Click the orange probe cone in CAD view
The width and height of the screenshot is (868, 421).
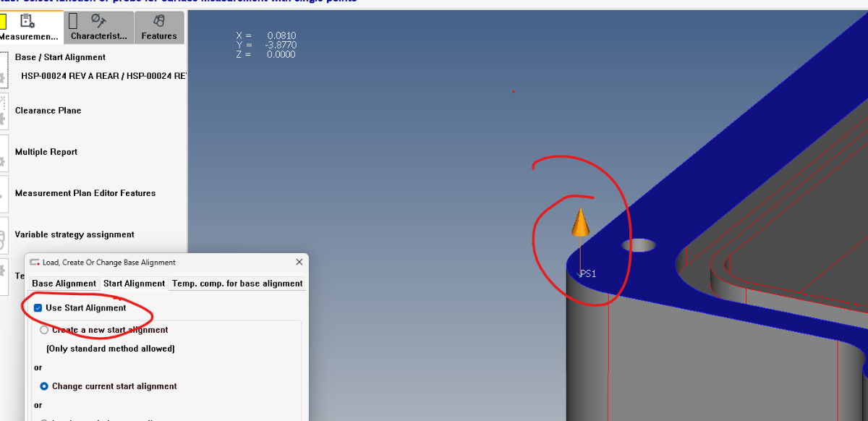coord(580,223)
